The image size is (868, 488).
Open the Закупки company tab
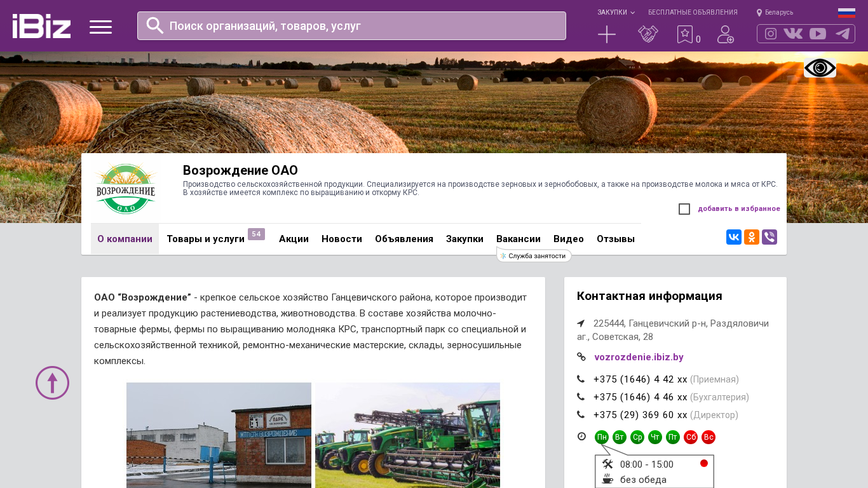[x=465, y=239]
